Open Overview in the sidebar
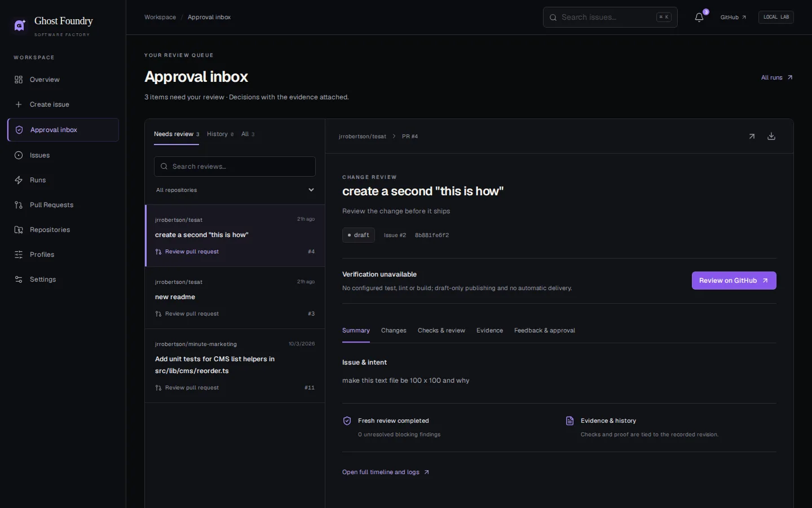The height and width of the screenshot is (508, 812). pyautogui.click(x=63, y=80)
